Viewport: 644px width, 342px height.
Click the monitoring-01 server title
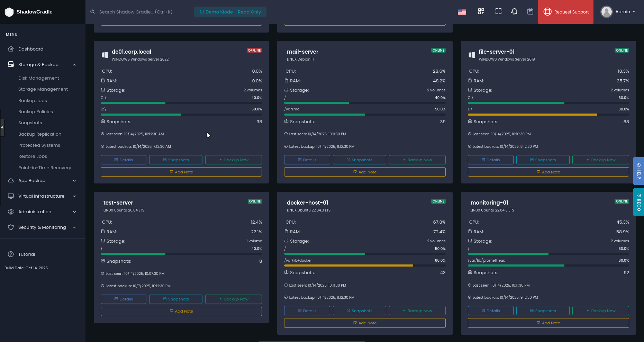point(489,202)
